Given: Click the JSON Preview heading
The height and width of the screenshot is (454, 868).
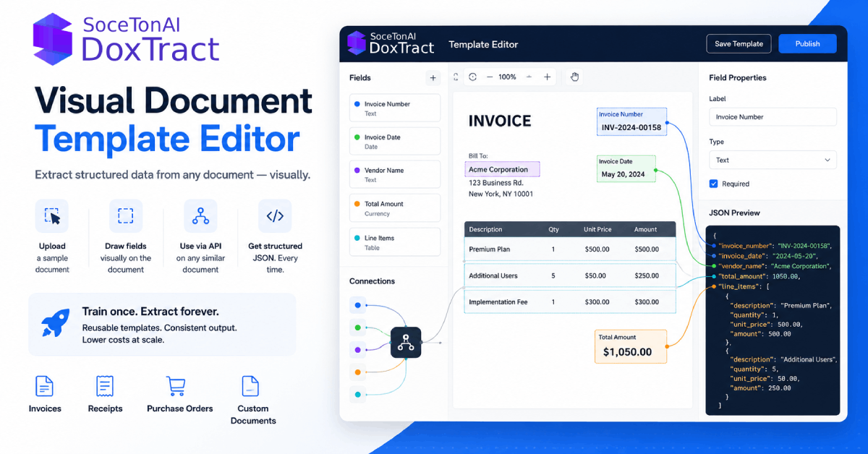Looking at the screenshot, I should point(734,213).
